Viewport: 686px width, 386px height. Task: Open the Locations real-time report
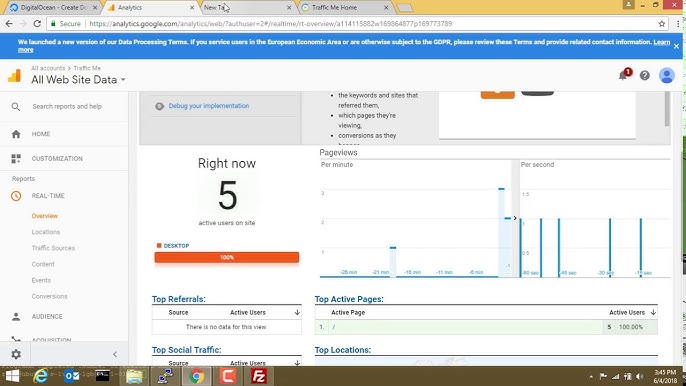click(46, 232)
